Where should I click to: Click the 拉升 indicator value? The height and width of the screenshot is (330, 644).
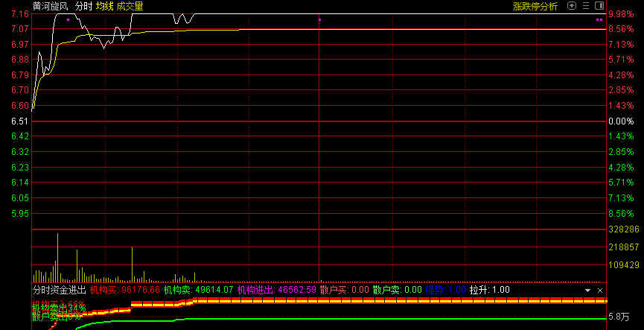coord(500,290)
